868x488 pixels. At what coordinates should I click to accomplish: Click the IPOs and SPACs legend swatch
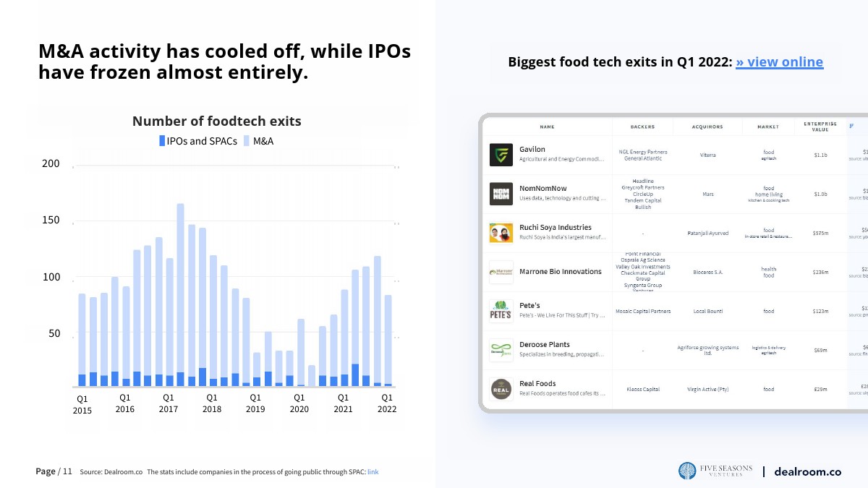click(162, 141)
